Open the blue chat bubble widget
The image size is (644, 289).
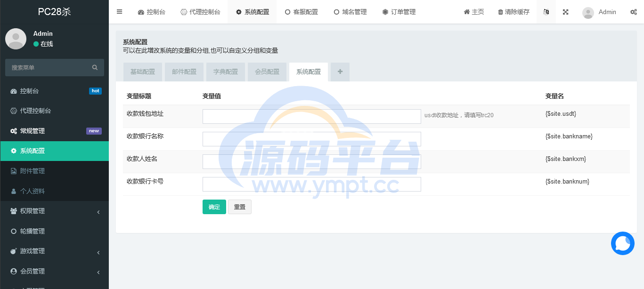pos(623,243)
